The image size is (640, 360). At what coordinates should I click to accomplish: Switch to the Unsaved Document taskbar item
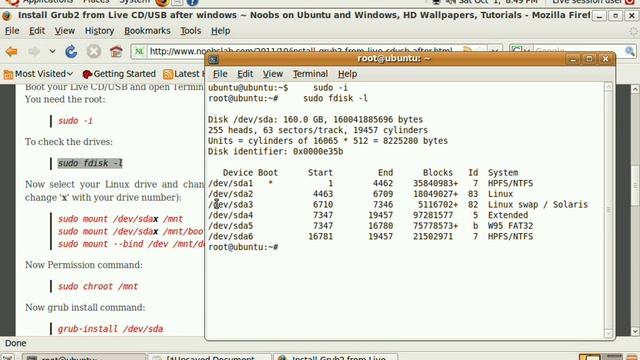[x=210, y=357]
